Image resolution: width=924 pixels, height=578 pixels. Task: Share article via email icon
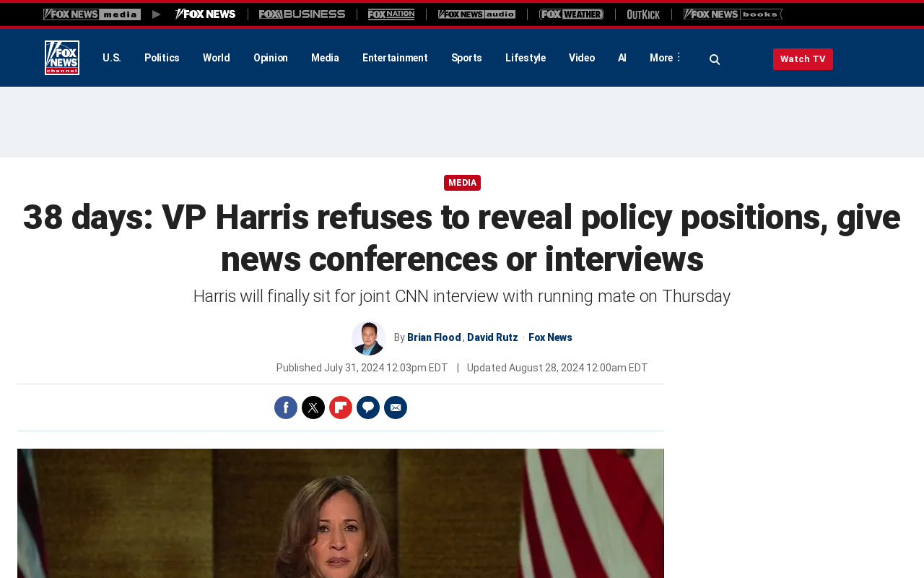(x=396, y=407)
